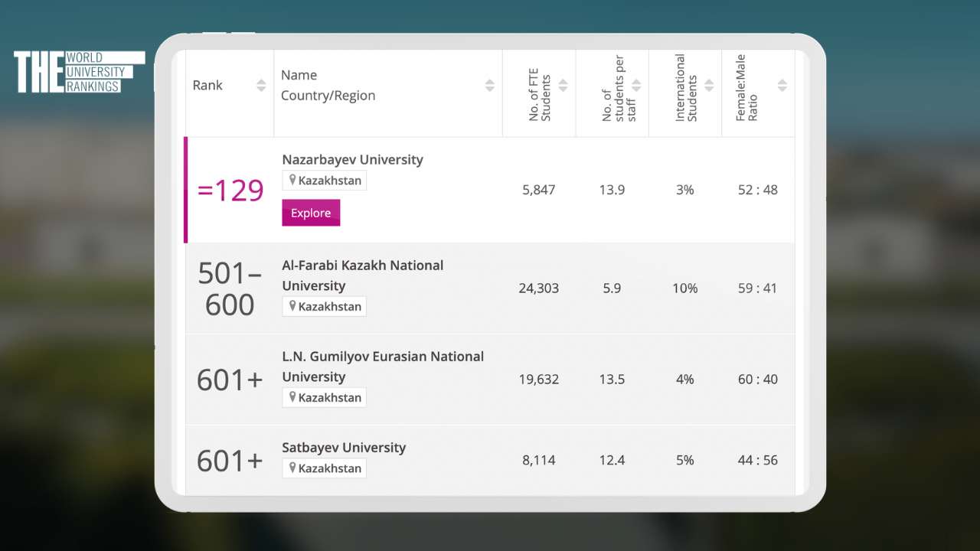
Task: Click Kazakhstan tag under Al-Farabi university
Action: [x=324, y=306]
